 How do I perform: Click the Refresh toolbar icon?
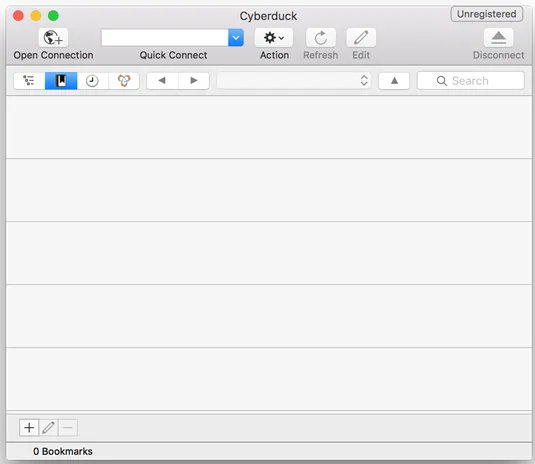coord(321,38)
